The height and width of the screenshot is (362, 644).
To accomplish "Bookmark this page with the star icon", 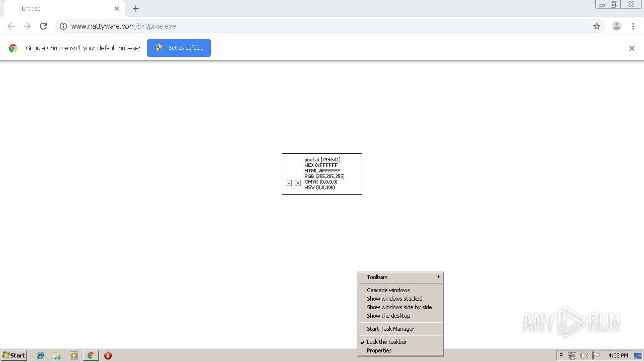I will (597, 26).
